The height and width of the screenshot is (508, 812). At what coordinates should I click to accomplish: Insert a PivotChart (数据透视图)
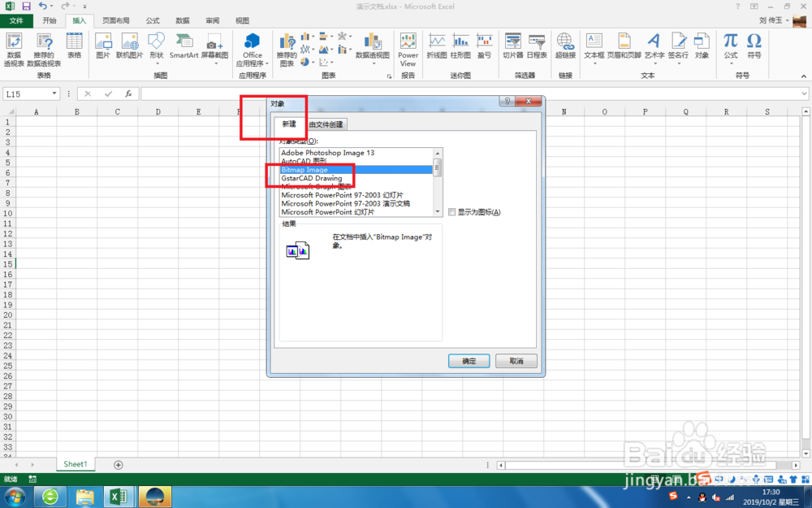(x=373, y=48)
